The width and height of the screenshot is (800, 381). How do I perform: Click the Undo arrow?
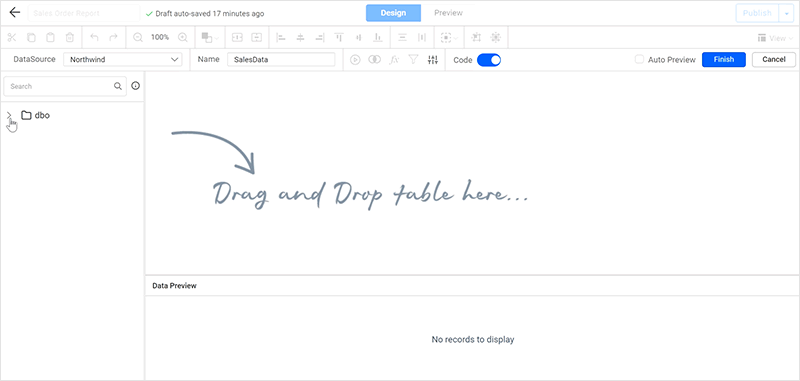click(94, 37)
